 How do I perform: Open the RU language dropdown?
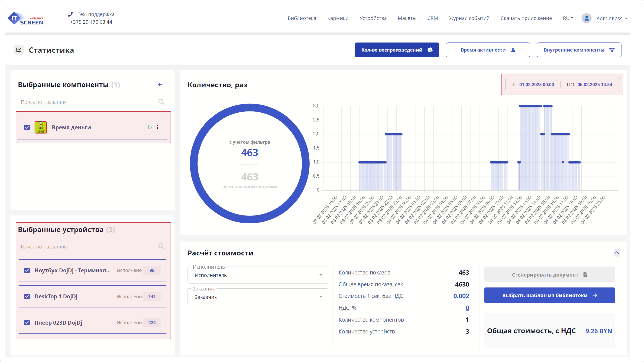click(x=568, y=18)
